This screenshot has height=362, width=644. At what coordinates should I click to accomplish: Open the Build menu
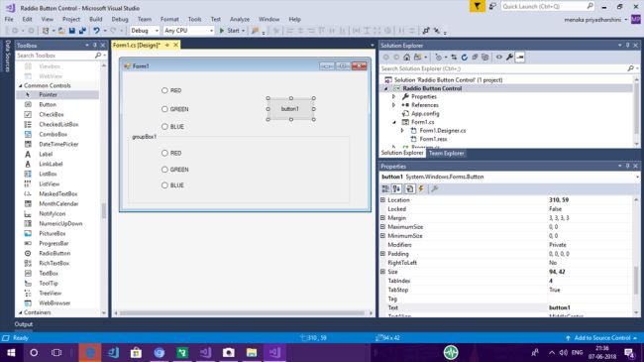(x=96, y=19)
